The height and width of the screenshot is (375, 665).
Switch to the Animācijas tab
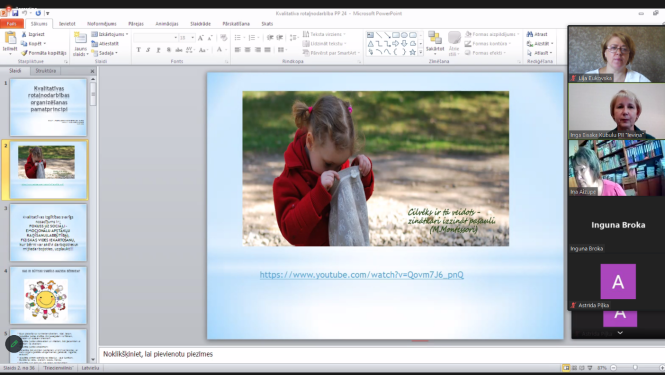point(167,24)
